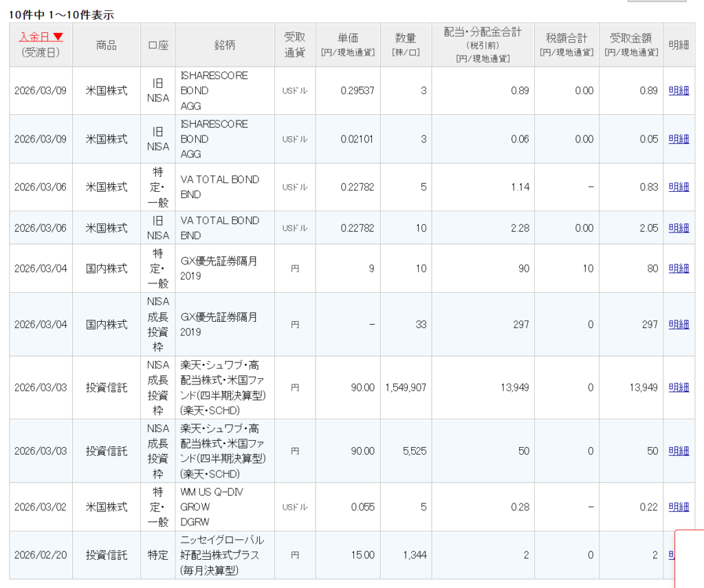Sort the table by 入金日 header
The image size is (704, 588).
point(35,37)
